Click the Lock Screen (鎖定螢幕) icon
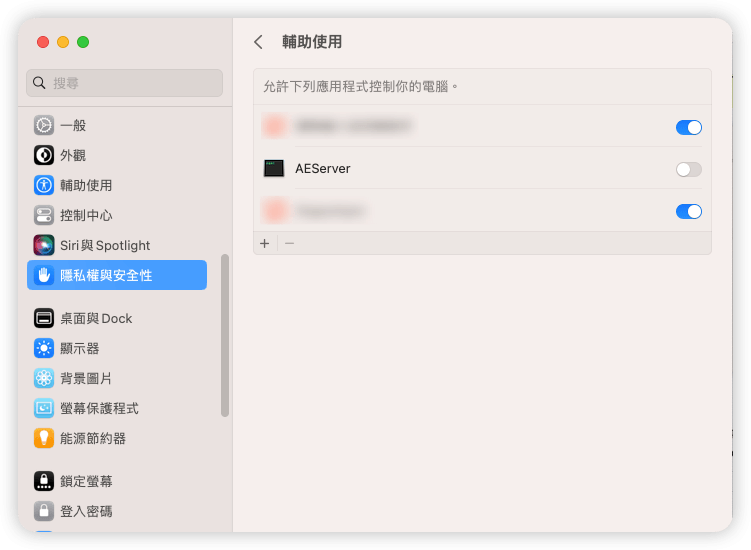 pyautogui.click(x=44, y=481)
